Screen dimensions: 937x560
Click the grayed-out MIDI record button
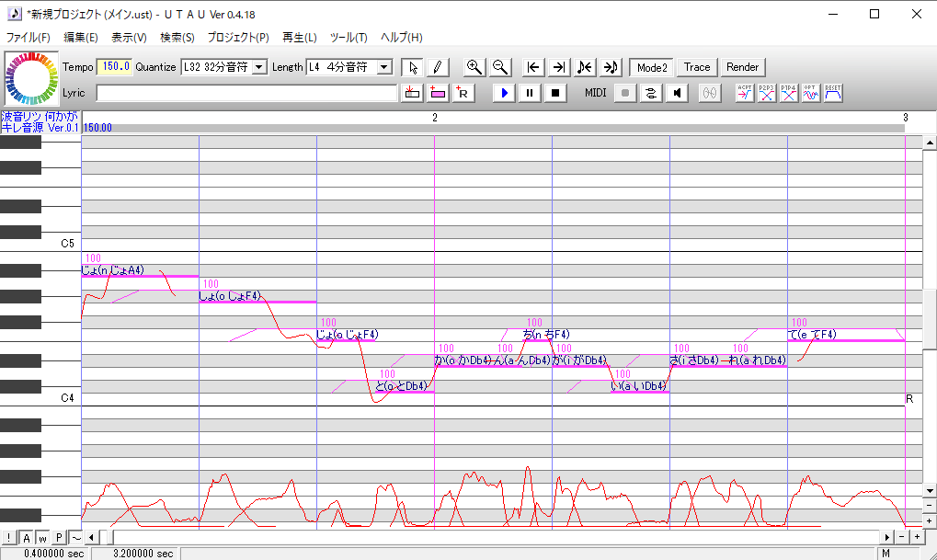point(625,93)
